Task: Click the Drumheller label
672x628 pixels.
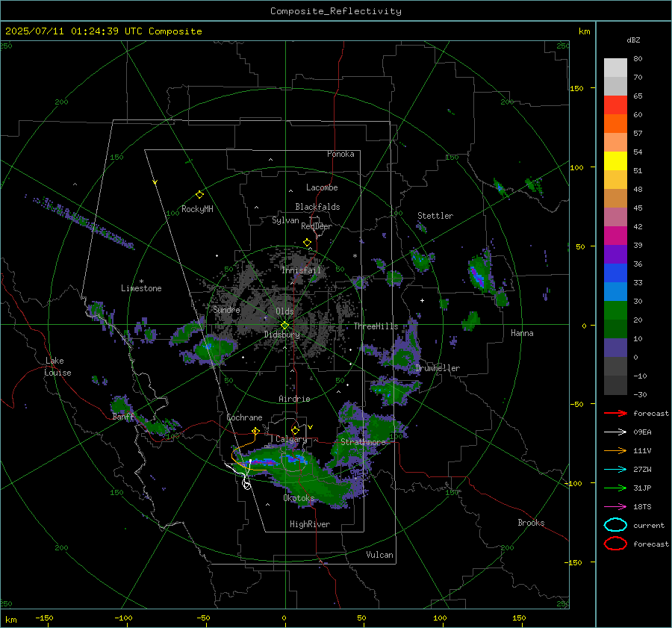Action: click(x=438, y=368)
